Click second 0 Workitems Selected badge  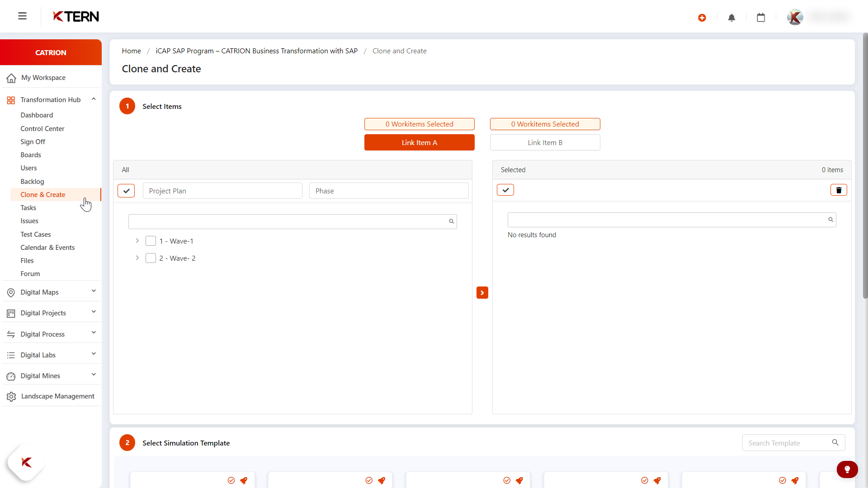click(545, 124)
